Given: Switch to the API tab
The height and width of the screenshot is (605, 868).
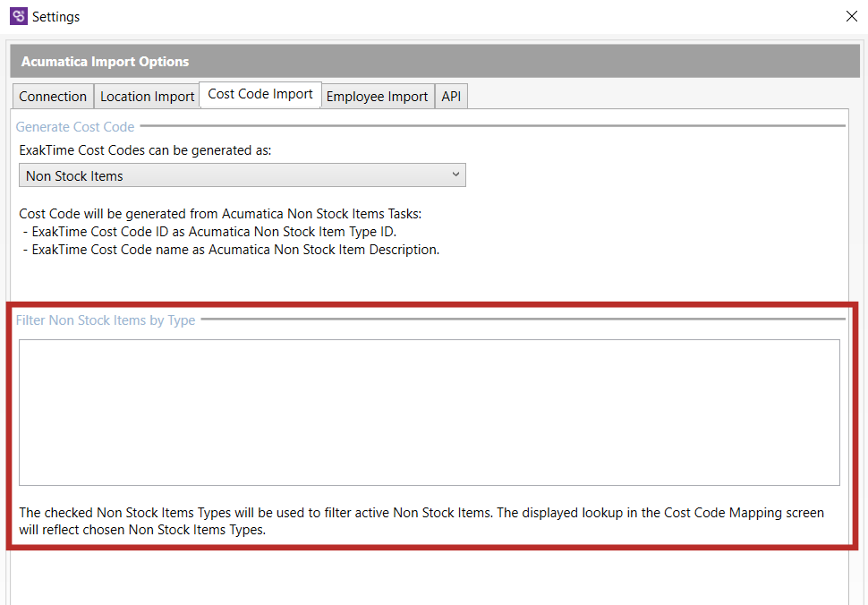Looking at the screenshot, I should [x=451, y=97].
